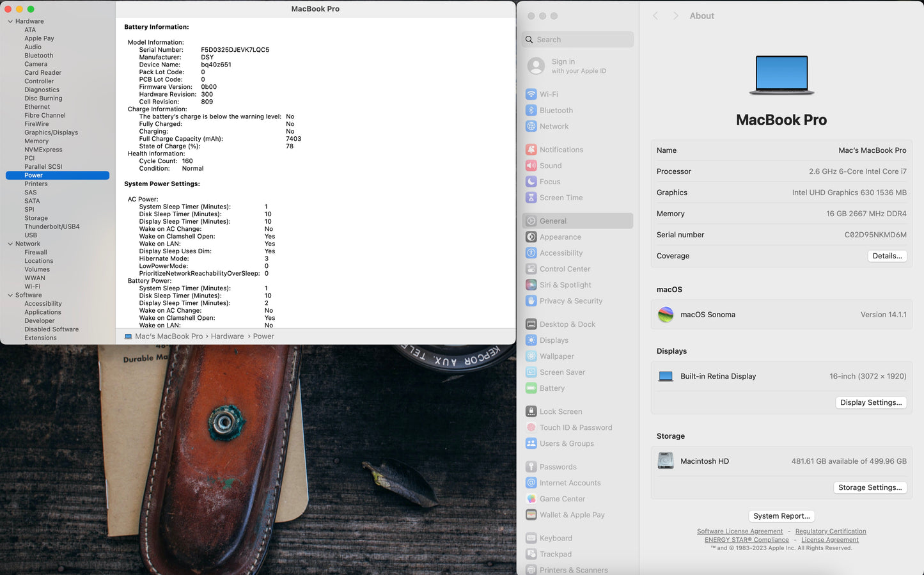The height and width of the screenshot is (575, 924).
Task: Open Privacy & Security hand icon
Action: click(x=531, y=301)
